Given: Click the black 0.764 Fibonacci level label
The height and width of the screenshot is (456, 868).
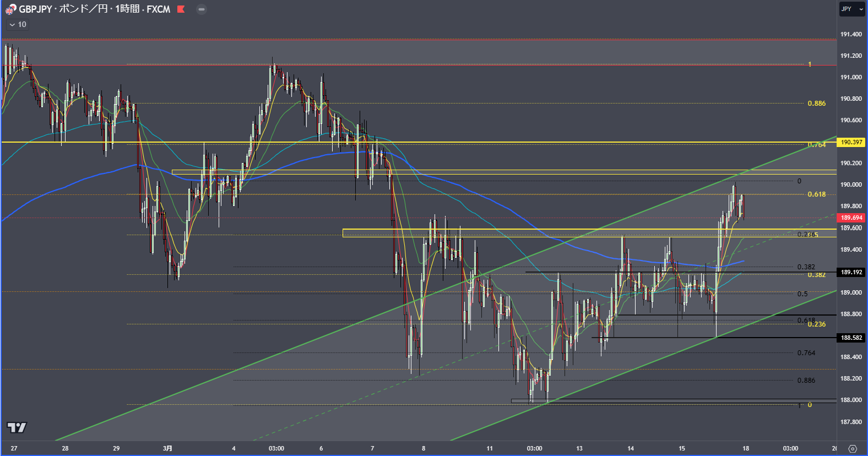Looking at the screenshot, I should coord(806,353).
